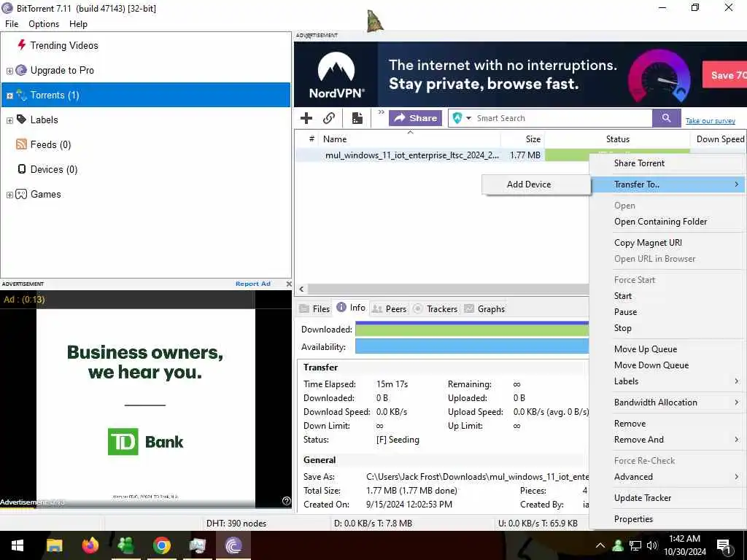Select Trending Videos in sidebar
This screenshot has width=747, height=560.
tap(64, 46)
